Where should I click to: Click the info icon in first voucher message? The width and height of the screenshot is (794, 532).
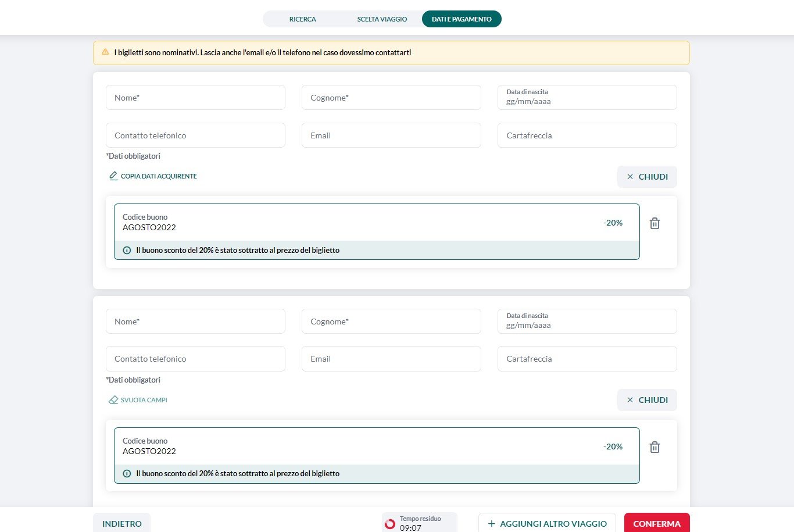click(x=127, y=251)
